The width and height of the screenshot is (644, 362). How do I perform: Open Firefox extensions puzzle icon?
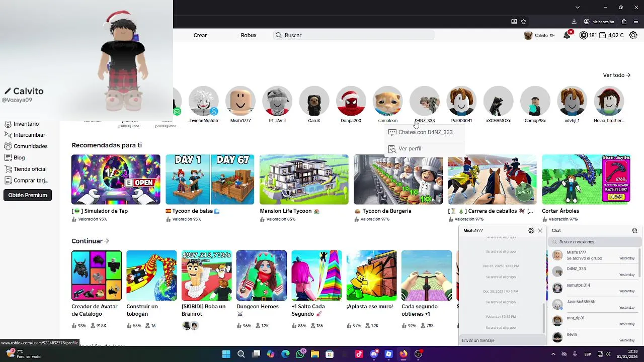[624, 22]
